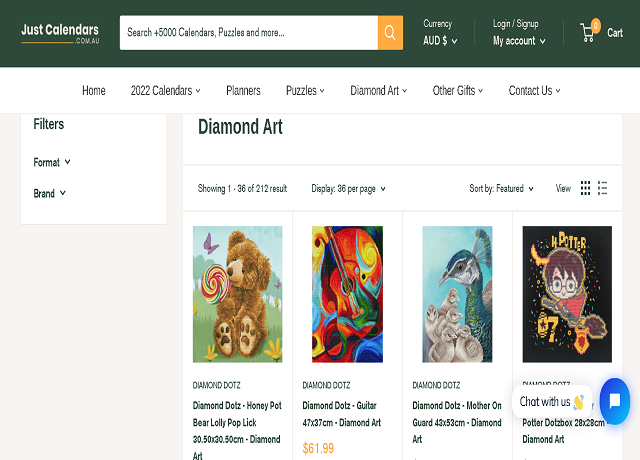The width and height of the screenshot is (640, 460).
Task: Open the peacock Mother On Guard thumbnail
Action: point(457,294)
